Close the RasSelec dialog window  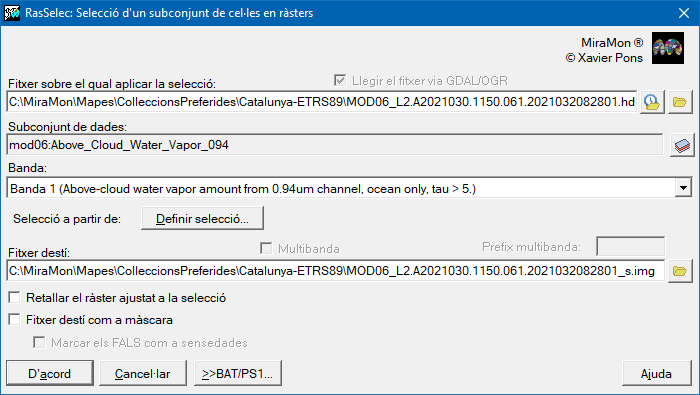pyautogui.click(x=683, y=13)
